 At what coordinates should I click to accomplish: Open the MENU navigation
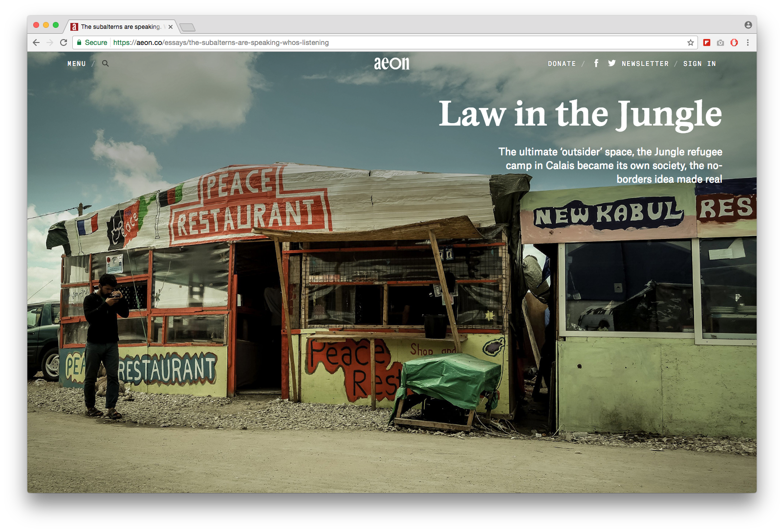point(77,64)
